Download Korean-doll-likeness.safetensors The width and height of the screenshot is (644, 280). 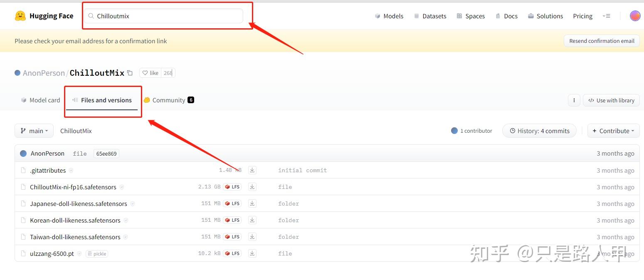(x=252, y=220)
